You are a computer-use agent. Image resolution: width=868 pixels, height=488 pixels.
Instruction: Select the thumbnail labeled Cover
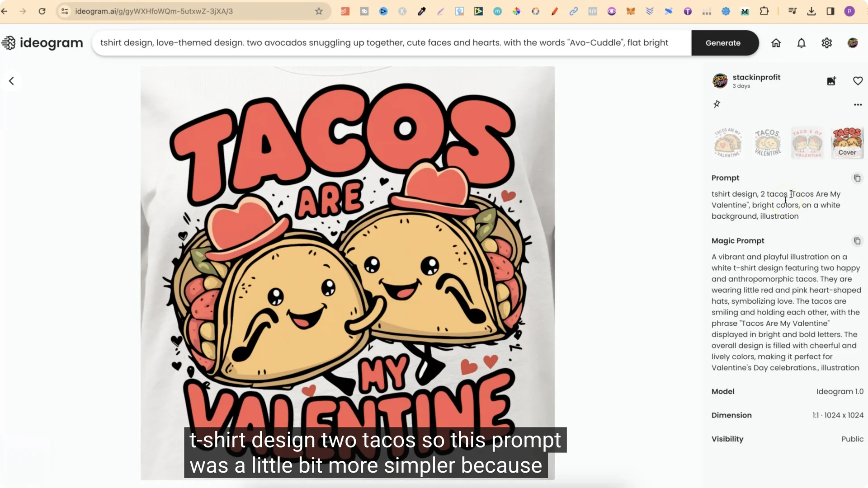point(847,142)
